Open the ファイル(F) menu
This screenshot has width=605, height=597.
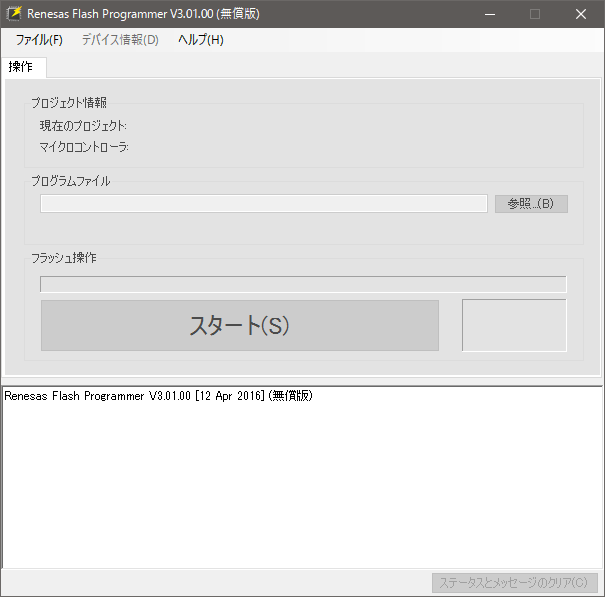[39, 40]
